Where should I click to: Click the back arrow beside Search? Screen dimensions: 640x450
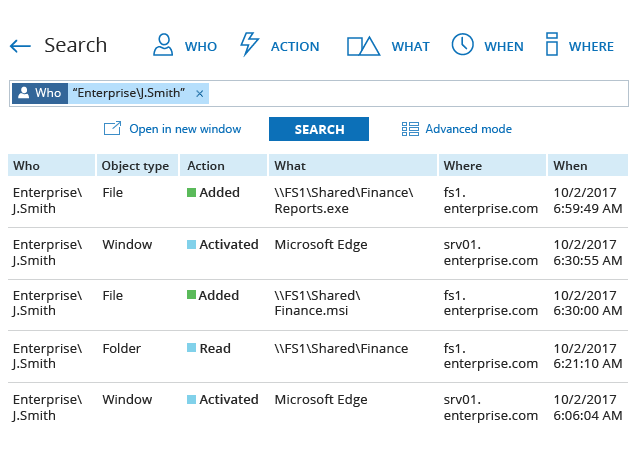(x=20, y=46)
